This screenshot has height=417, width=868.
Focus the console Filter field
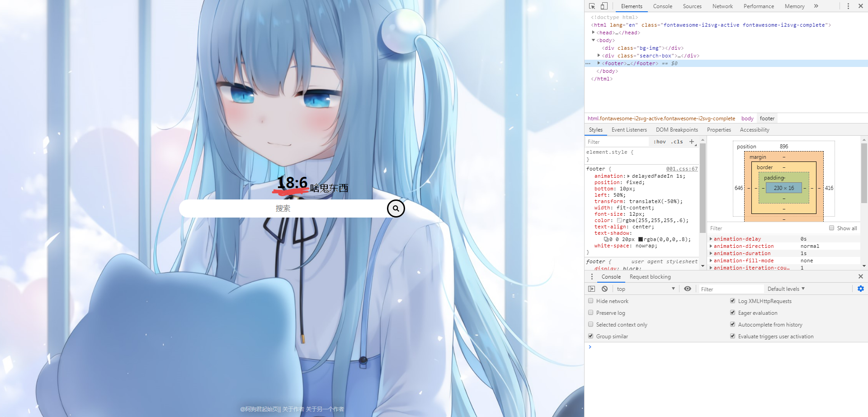click(731, 289)
